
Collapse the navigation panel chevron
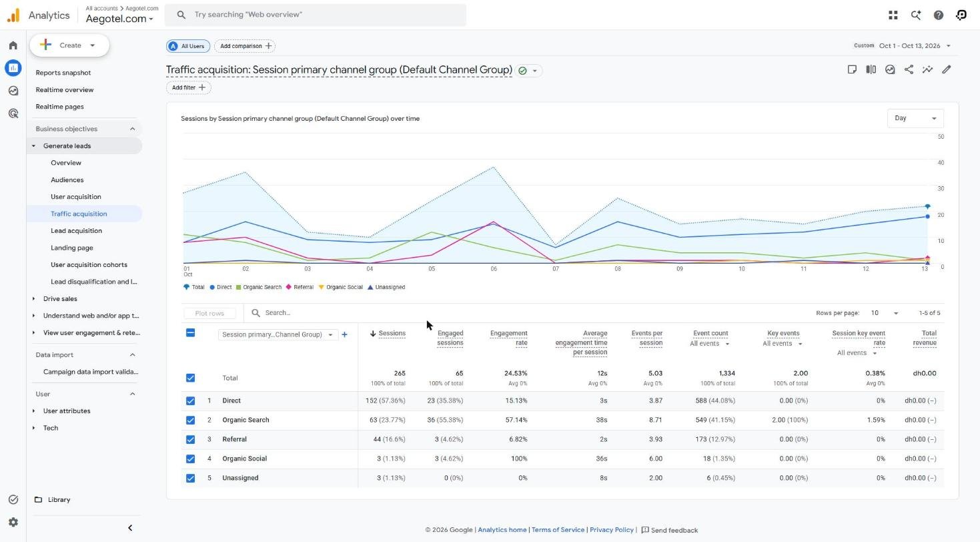click(130, 528)
